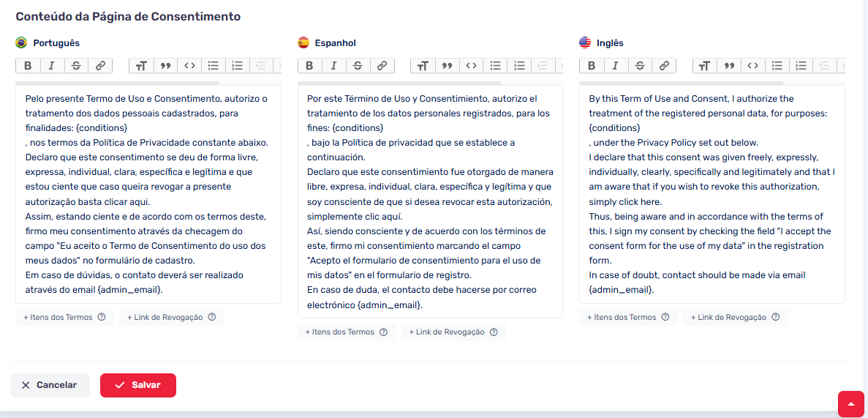Apply strikethrough in the Inglês editor
The height and width of the screenshot is (418, 868).
pos(640,66)
